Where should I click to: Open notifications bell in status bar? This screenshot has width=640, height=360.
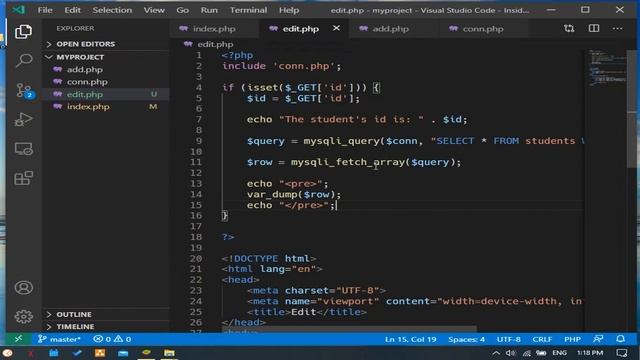coord(620,339)
